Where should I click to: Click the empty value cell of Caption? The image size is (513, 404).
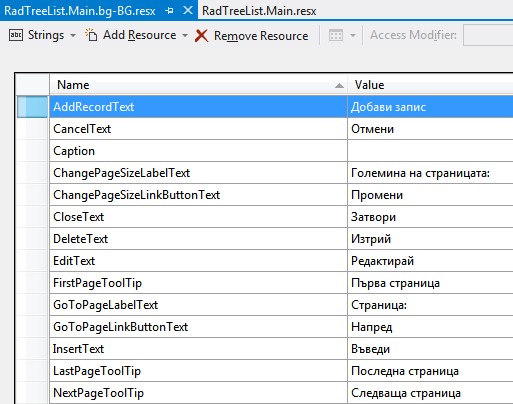click(430, 151)
